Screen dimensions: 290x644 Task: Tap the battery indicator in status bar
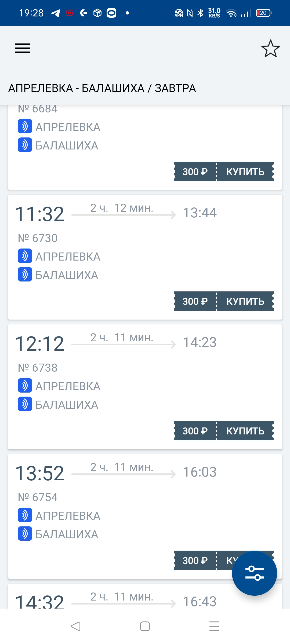click(x=263, y=13)
